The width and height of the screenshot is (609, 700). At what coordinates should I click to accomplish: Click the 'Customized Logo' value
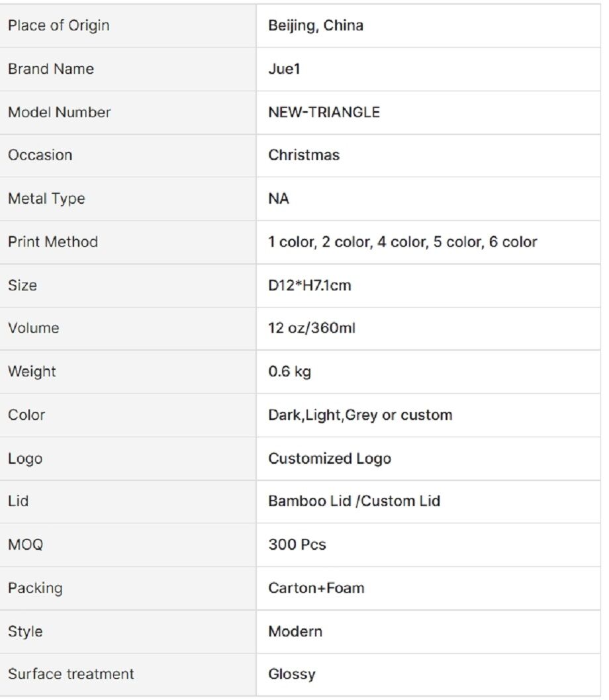coord(329,459)
